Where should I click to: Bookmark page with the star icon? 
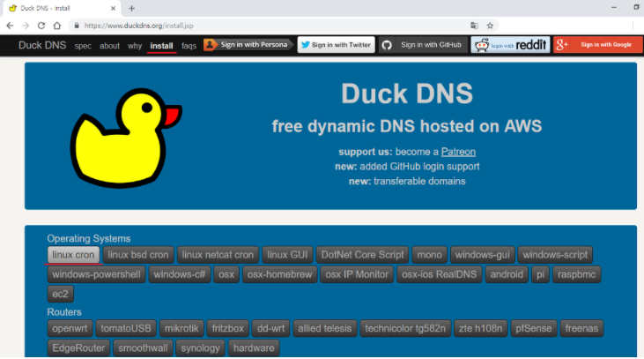[490, 26]
